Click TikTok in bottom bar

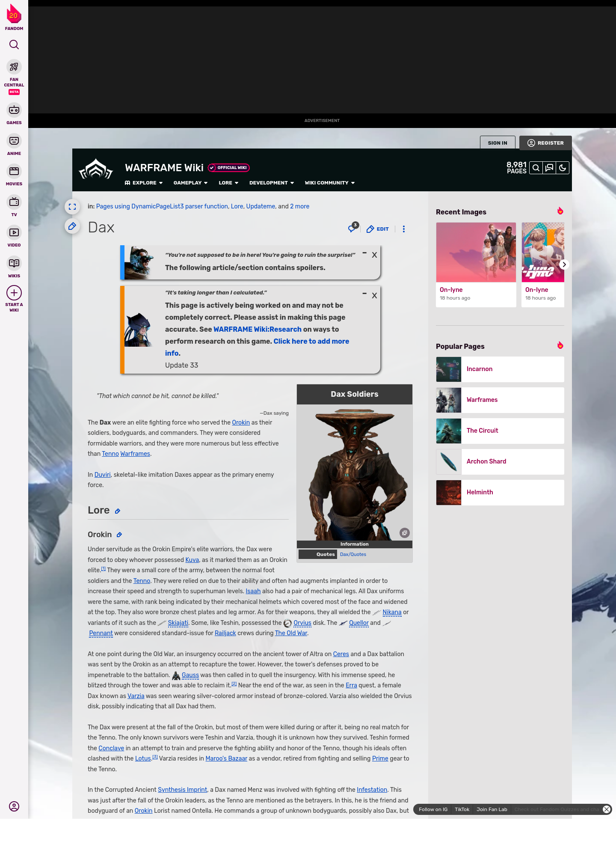462,809
